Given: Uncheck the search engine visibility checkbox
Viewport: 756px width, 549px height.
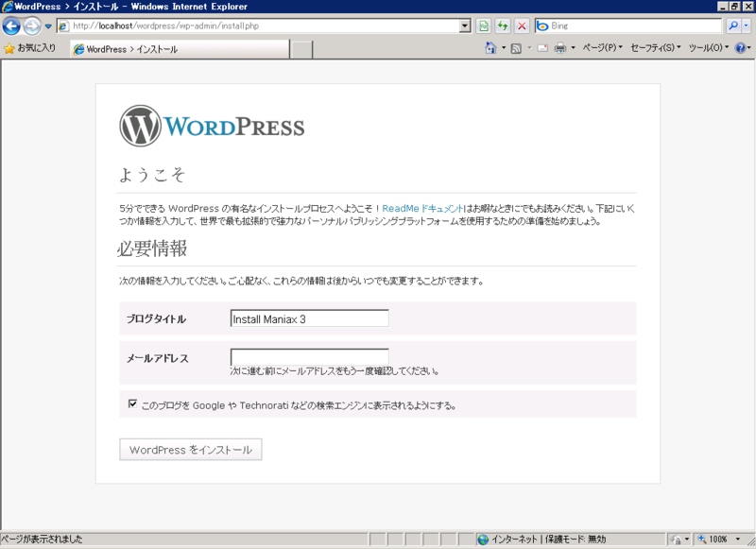Looking at the screenshot, I should tap(132, 403).
